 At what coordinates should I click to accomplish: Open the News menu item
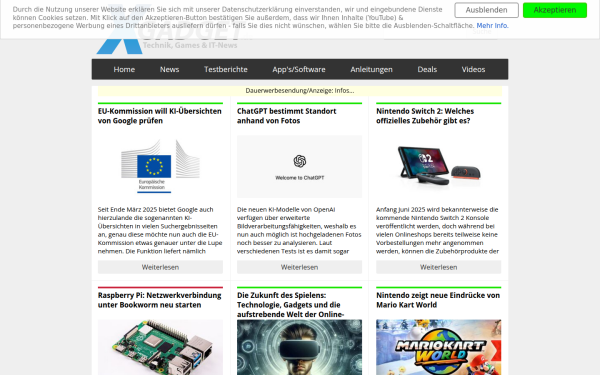tap(170, 69)
